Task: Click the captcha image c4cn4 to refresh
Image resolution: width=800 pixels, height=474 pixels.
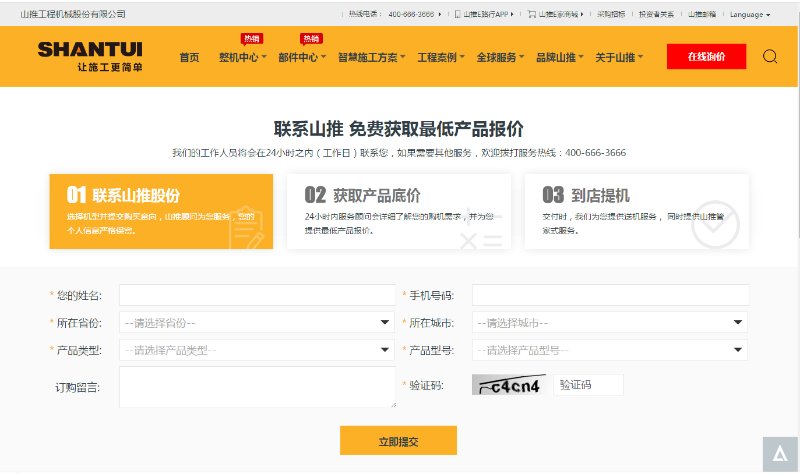Action: point(509,385)
